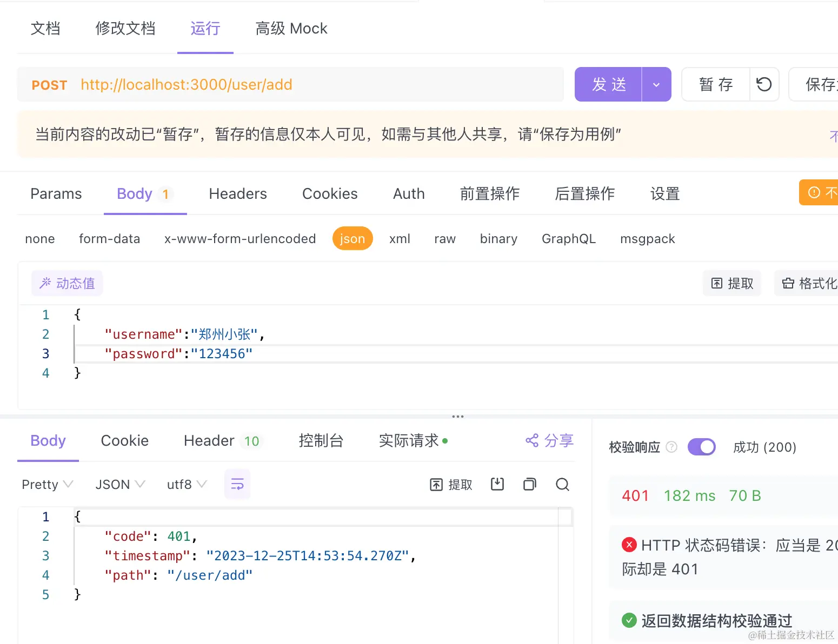Select the response Body tab
The height and width of the screenshot is (644, 838).
click(x=48, y=441)
